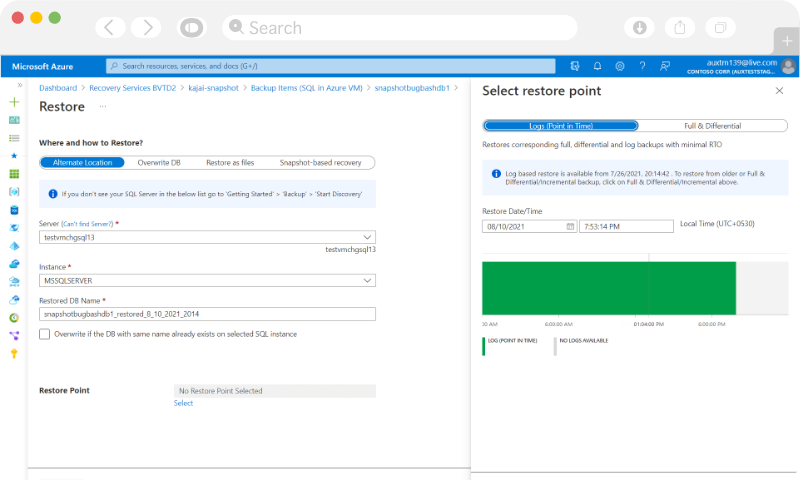Click the No Restore Point Selected box
Screen dimensions: 800x480
274,391
